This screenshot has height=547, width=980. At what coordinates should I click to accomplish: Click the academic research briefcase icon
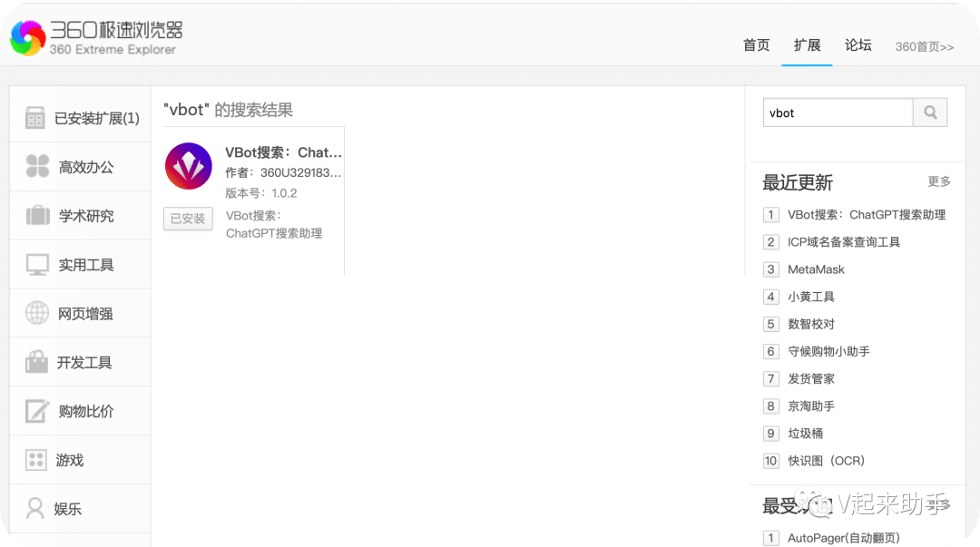pos(37,216)
